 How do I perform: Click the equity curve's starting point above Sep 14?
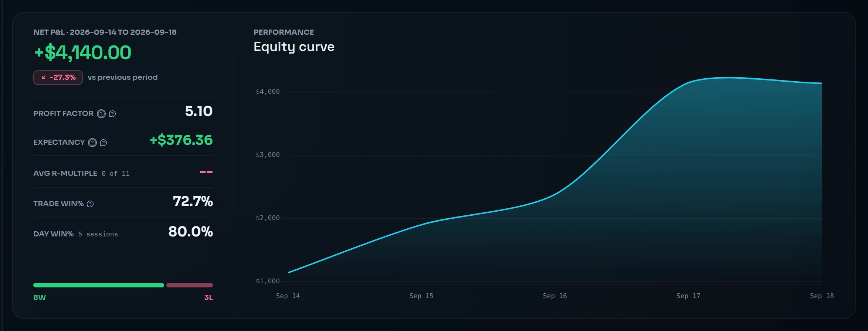288,273
